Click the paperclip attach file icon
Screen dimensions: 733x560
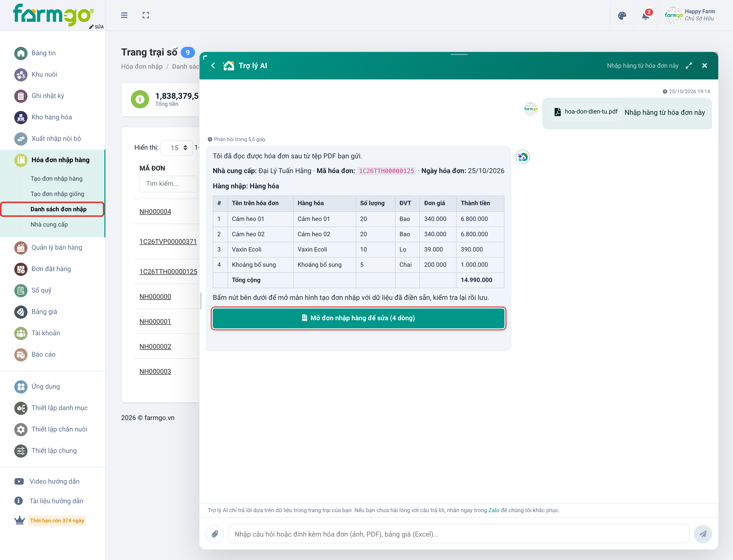(215, 534)
